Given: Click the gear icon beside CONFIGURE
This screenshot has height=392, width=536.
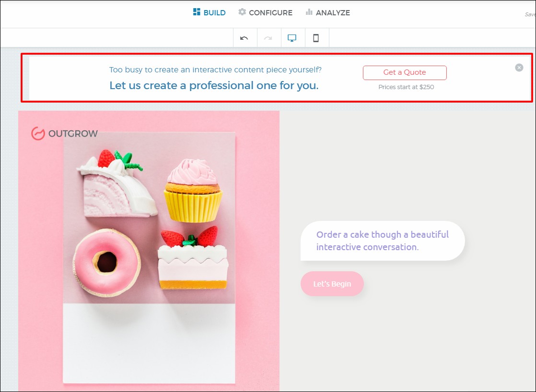Looking at the screenshot, I should pyautogui.click(x=242, y=12).
